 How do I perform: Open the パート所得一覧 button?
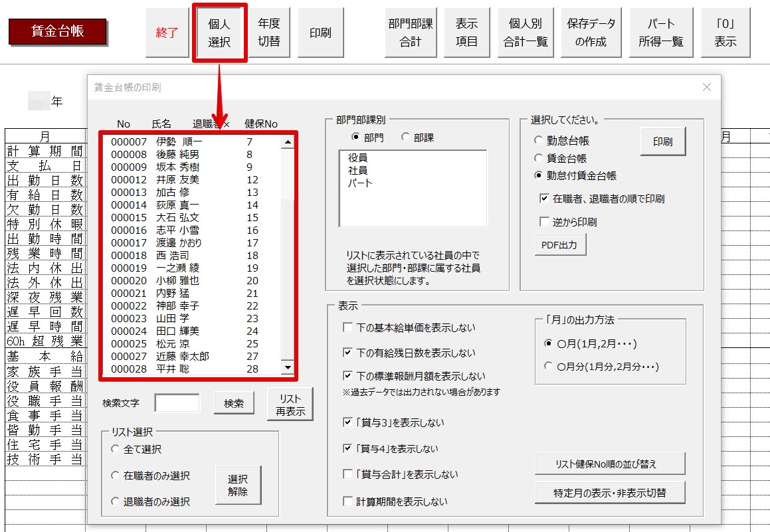tap(661, 33)
